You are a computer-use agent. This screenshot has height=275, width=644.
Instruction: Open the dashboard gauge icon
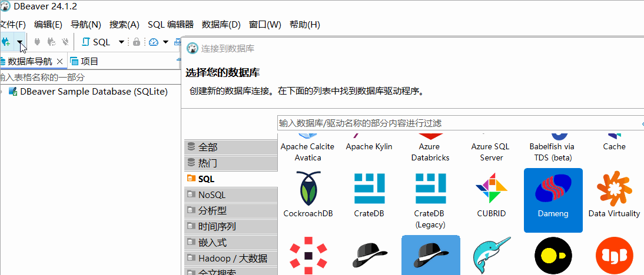(154, 42)
